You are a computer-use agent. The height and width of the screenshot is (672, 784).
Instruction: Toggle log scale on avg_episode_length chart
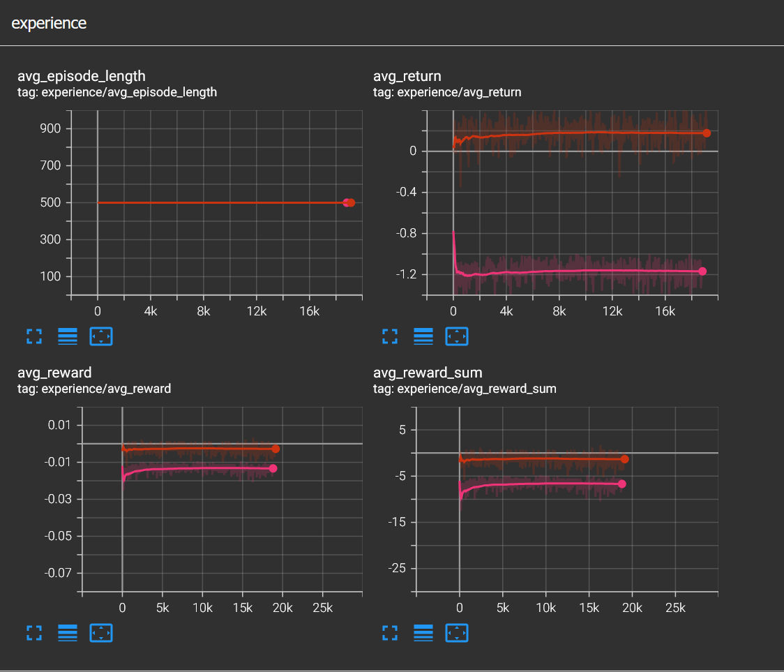[x=68, y=336]
